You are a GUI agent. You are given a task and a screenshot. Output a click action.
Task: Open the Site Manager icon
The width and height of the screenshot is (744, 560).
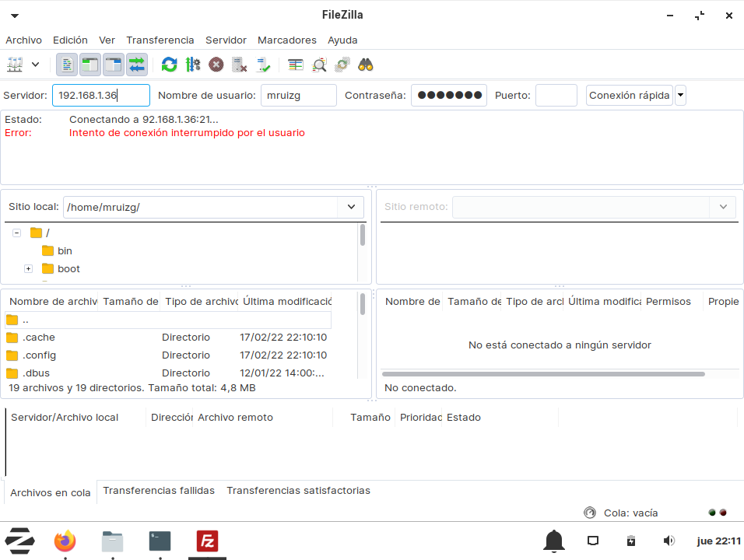pos(16,65)
